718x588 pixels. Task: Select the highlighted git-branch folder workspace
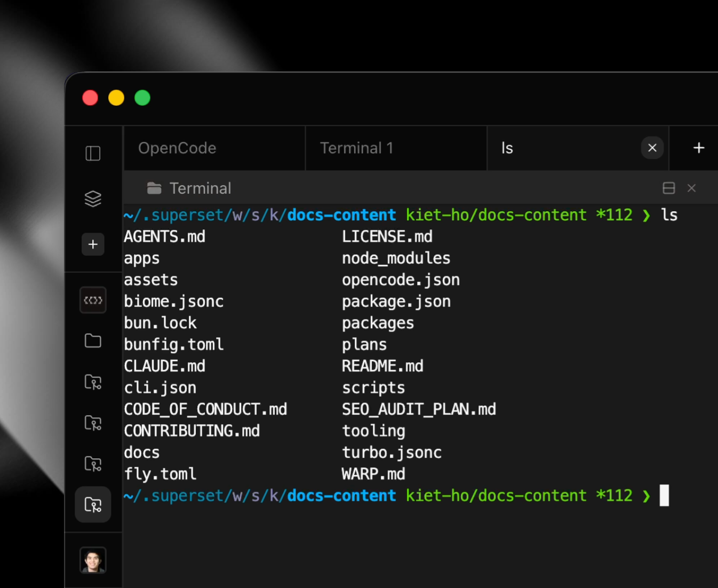tap(93, 505)
